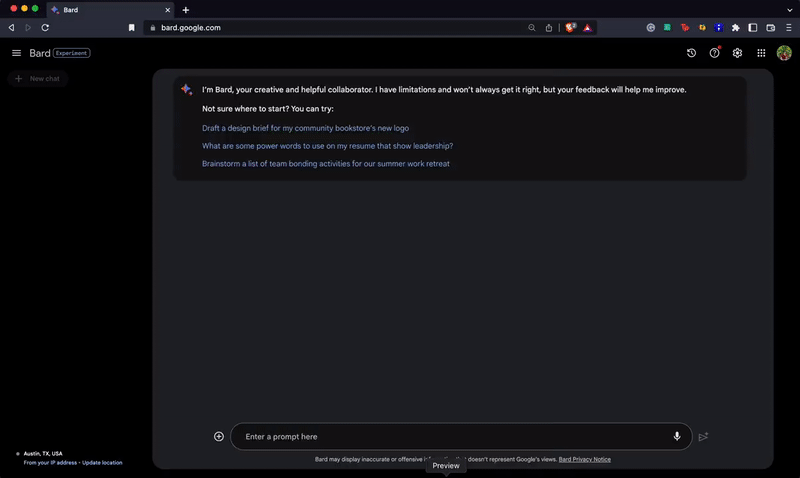This screenshot has height=478, width=800.
Task: Open the Google account avatar
Action: [784, 53]
